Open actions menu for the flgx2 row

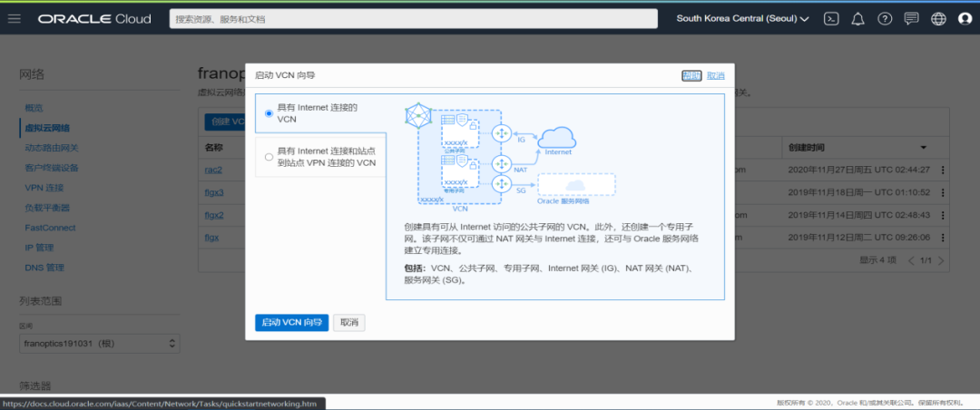(x=943, y=215)
